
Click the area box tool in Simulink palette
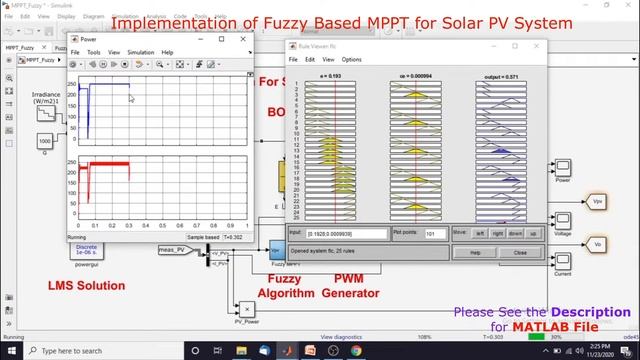point(9,143)
